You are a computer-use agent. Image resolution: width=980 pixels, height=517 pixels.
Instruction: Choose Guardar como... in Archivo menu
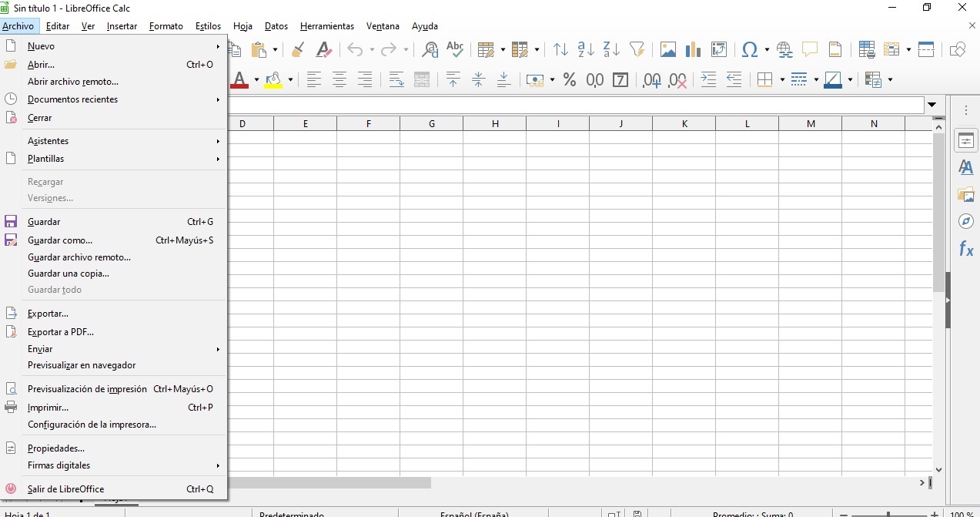pos(114,240)
